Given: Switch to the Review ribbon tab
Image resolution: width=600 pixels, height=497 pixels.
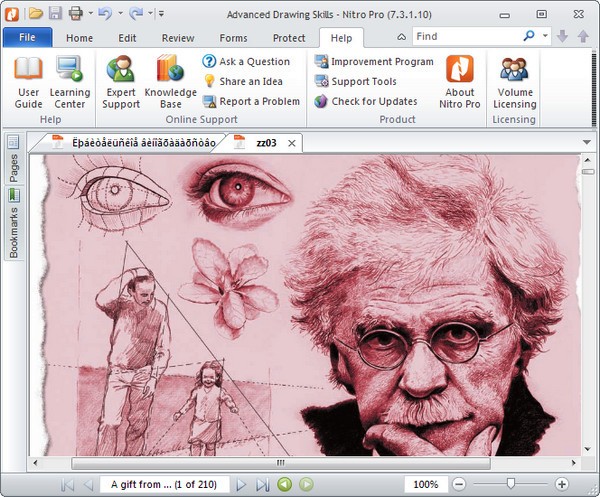Looking at the screenshot, I should pos(178,38).
